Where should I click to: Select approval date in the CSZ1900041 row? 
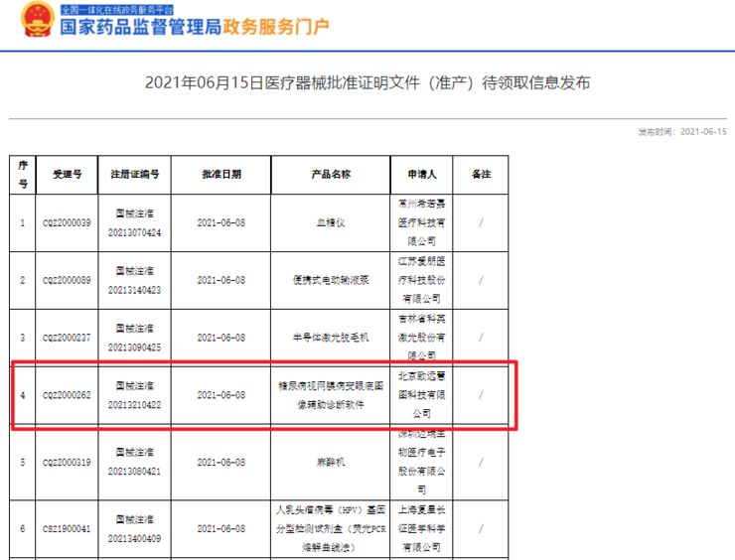pos(221,529)
